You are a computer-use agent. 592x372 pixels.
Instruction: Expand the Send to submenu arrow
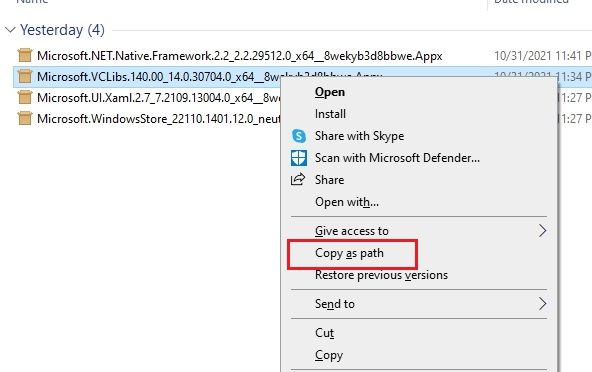pos(542,304)
